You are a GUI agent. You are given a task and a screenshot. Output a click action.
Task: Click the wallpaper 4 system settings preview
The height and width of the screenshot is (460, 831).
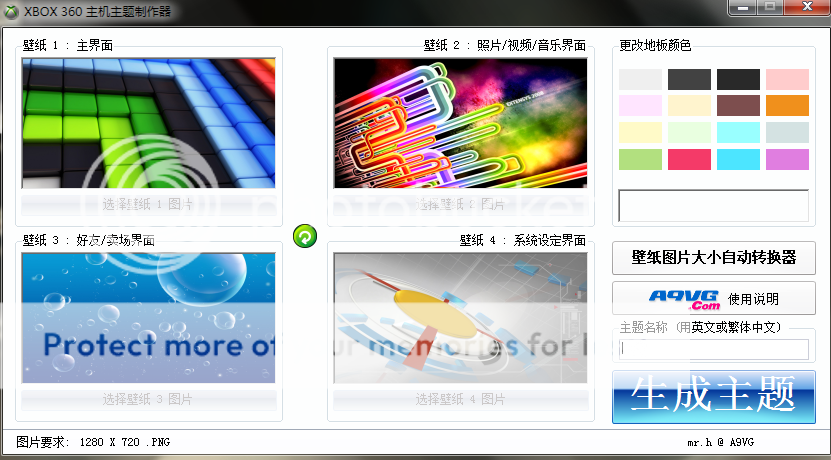pyautogui.click(x=457, y=317)
